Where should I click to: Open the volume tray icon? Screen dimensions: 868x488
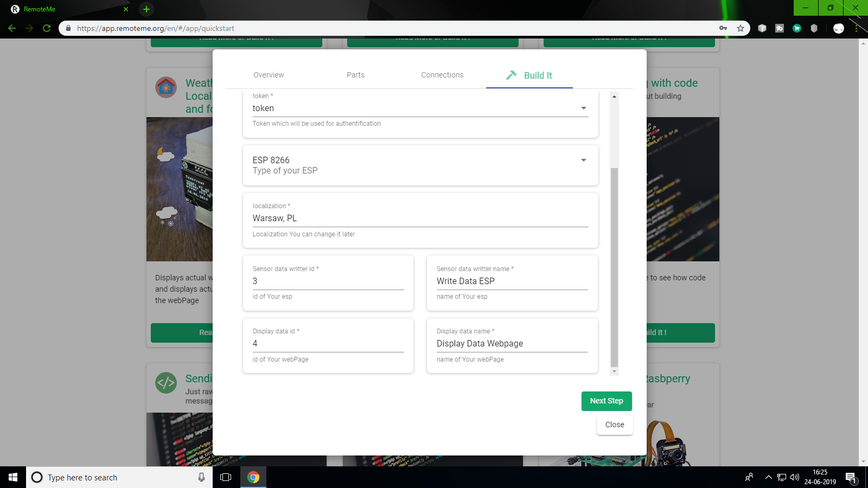pos(795,477)
